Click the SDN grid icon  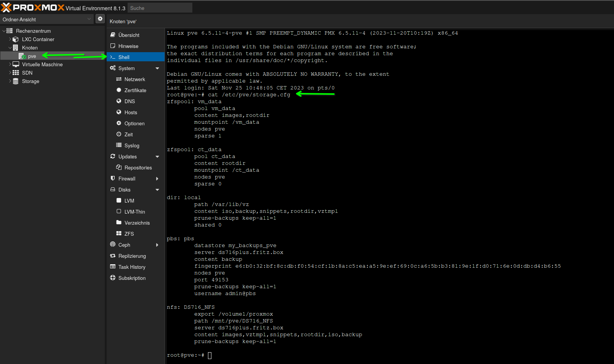tap(16, 73)
